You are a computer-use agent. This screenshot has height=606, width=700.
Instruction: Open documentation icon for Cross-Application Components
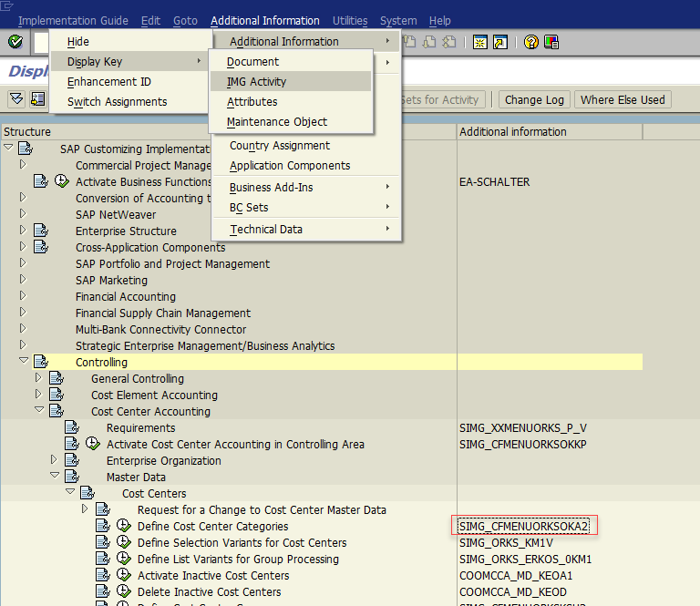pos(41,247)
